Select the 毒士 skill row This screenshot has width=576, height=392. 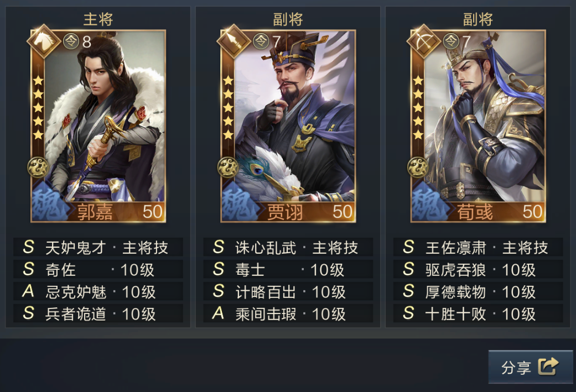288,269
